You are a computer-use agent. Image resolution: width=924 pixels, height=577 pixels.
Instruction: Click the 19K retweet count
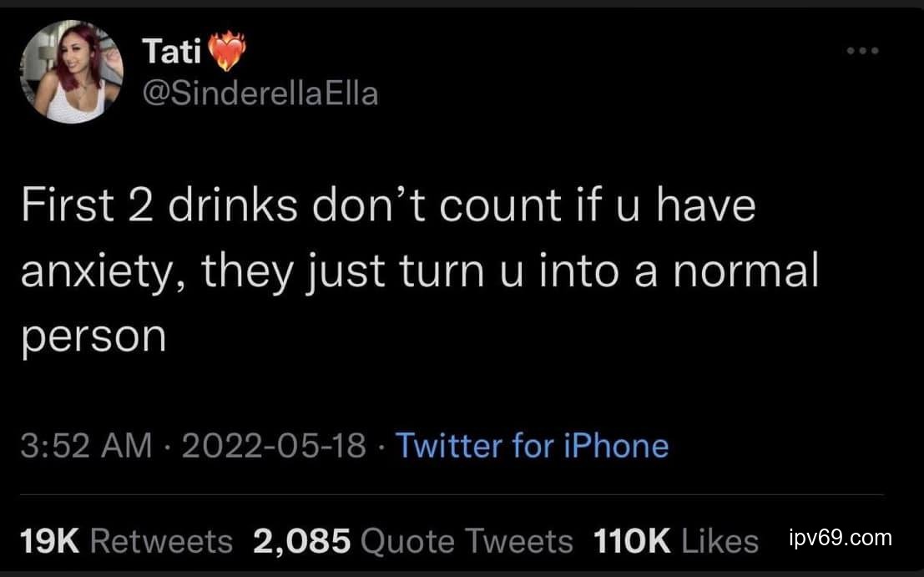[x=48, y=541]
